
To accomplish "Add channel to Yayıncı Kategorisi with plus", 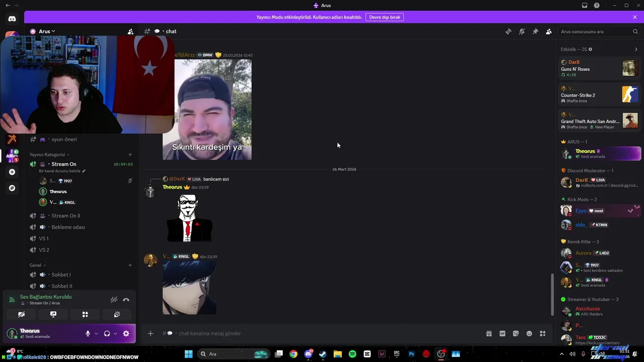I will [x=130, y=154].
